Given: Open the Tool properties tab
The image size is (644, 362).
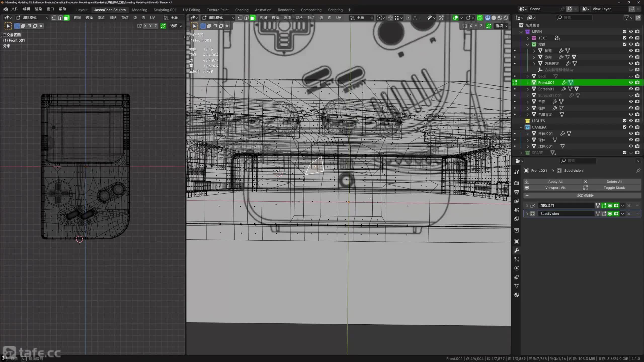Looking at the screenshot, I should [516, 172].
